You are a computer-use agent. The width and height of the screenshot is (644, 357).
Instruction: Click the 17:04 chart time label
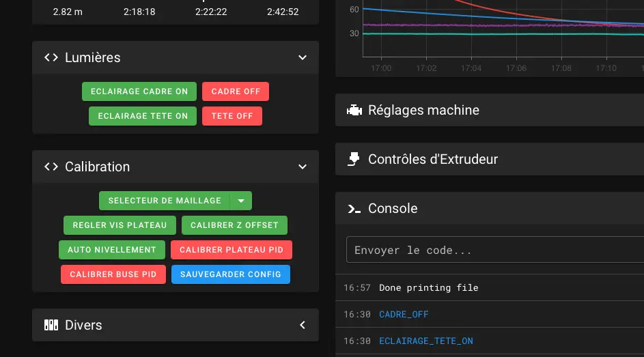tap(471, 68)
